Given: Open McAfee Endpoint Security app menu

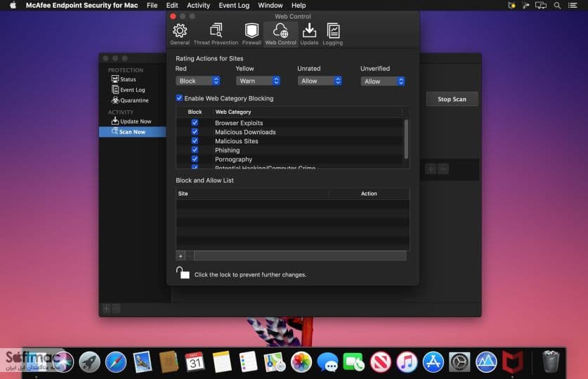Looking at the screenshot, I should 81,5.
